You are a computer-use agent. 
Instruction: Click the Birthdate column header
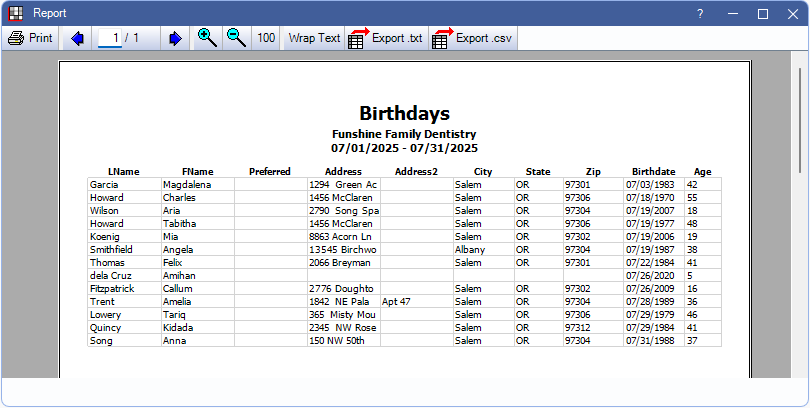pos(653,172)
